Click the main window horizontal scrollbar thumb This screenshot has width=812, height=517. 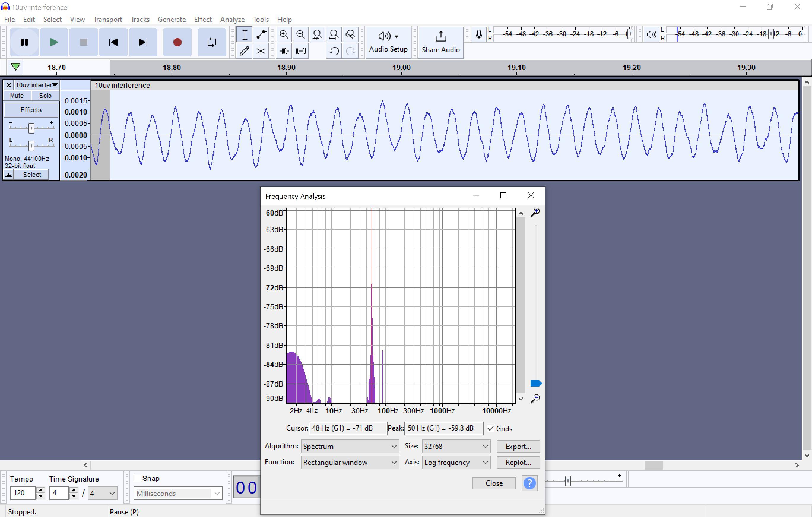click(654, 465)
